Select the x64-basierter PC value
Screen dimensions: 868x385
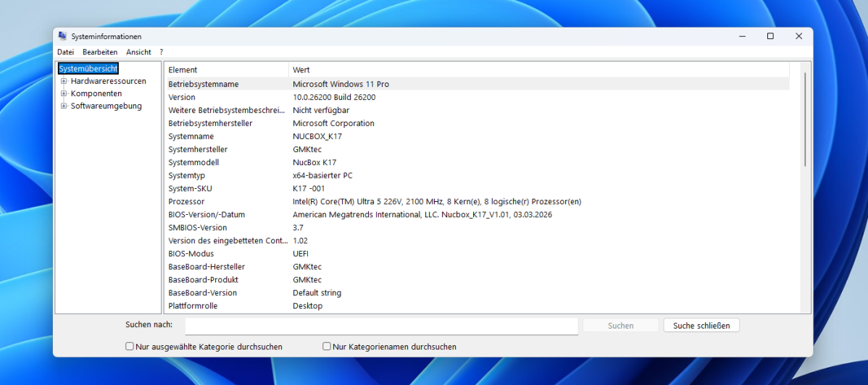(322, 175)
